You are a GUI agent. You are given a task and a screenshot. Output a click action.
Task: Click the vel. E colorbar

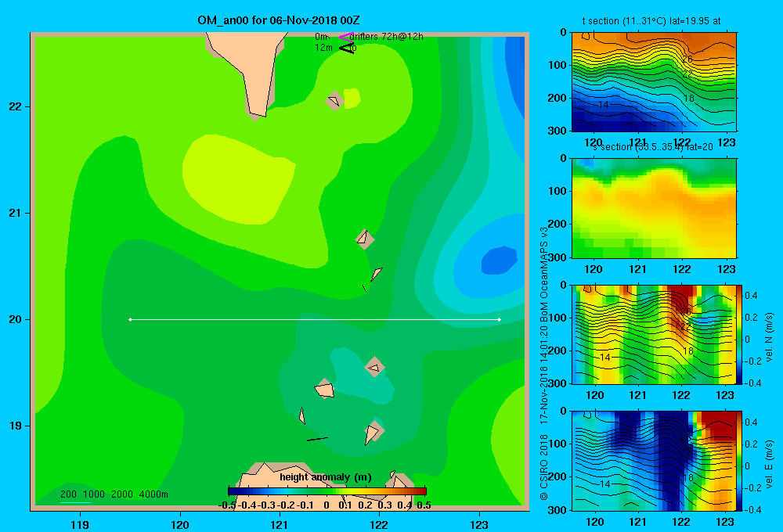click(x=740, y=461)
